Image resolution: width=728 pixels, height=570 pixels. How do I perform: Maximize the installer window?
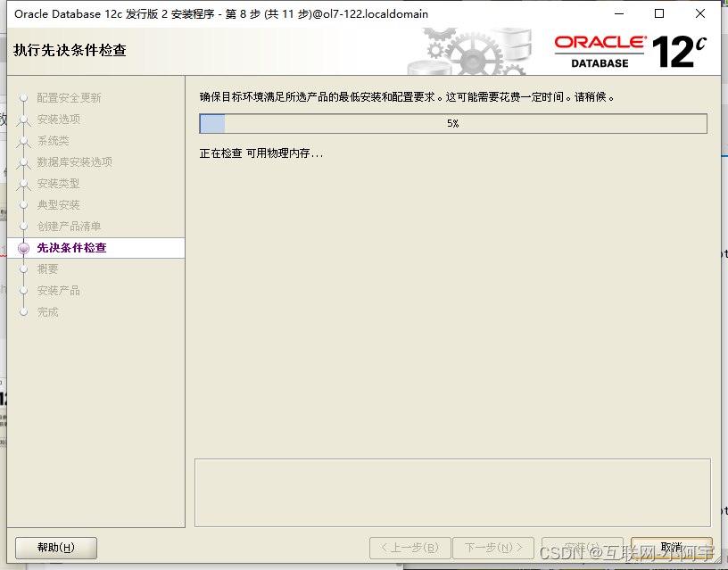658,14
